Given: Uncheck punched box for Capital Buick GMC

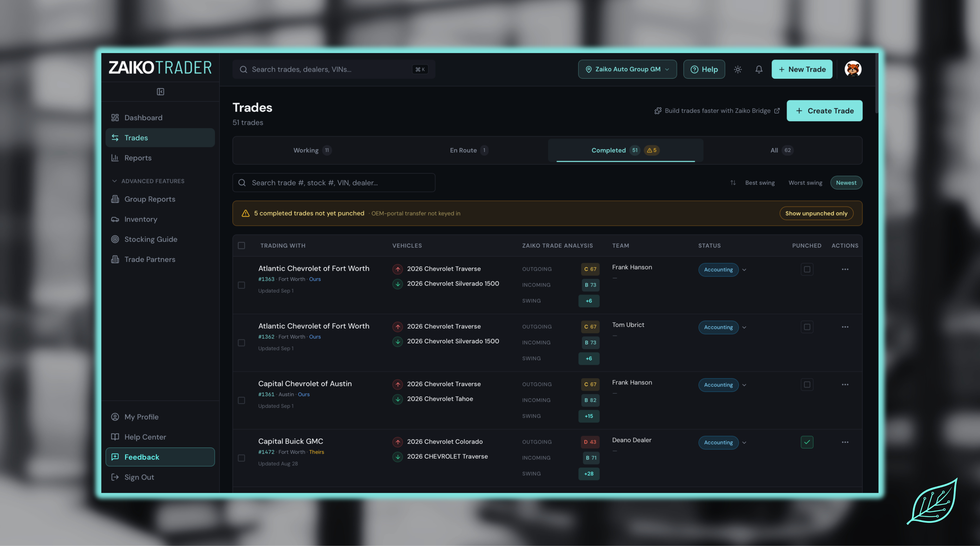Looking at the screenshot, I should click(807, 442).
